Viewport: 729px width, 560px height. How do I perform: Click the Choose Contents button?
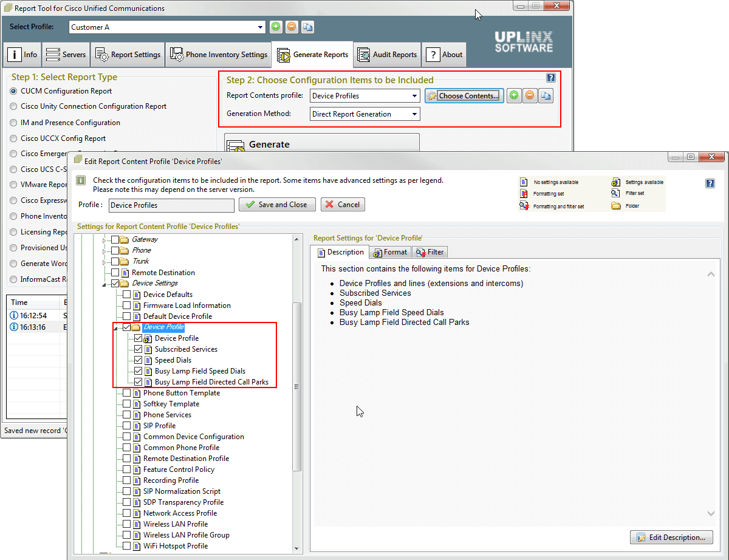(x=464, y=96)
